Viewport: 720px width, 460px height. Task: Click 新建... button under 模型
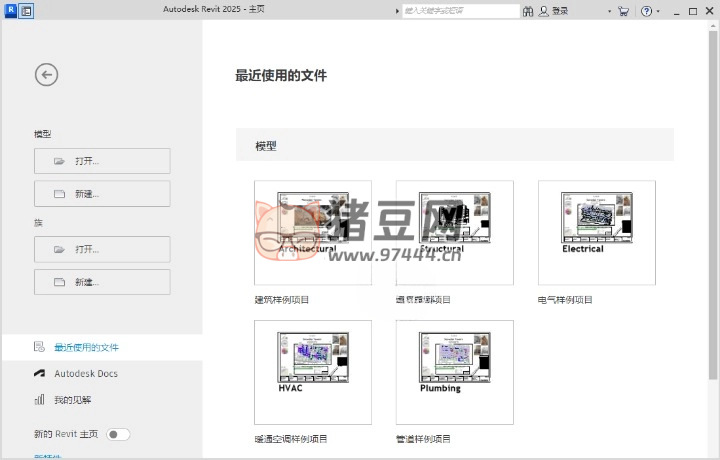pyautogui.click(x=102, y=194)
